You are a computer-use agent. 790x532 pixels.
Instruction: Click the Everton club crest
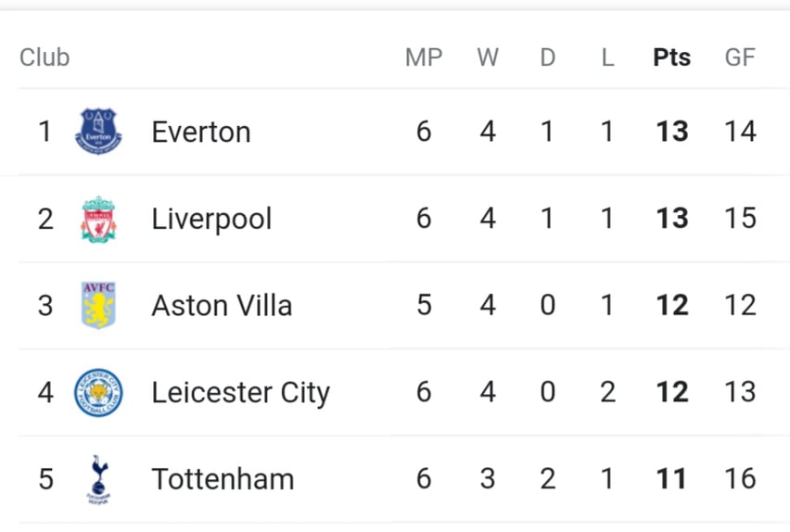(98, 132)
